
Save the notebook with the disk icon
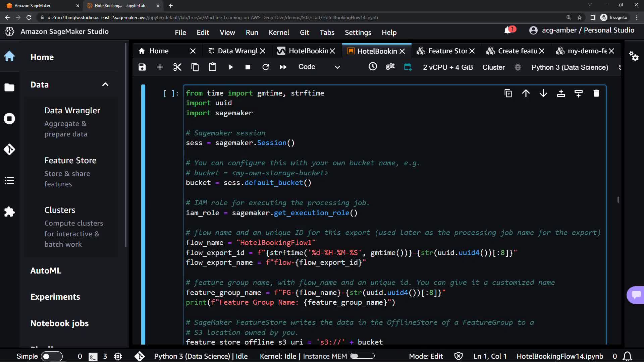coord(142,67)
